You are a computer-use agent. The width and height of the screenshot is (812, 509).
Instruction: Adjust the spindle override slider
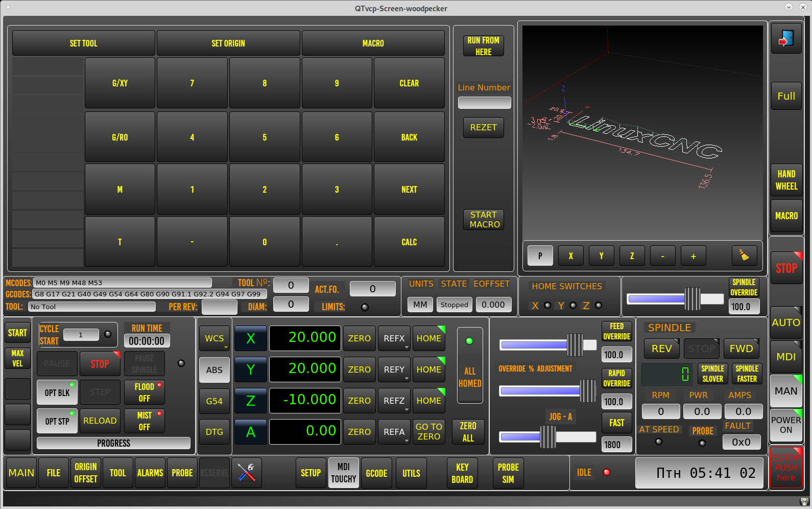click(x=675, y=299)
